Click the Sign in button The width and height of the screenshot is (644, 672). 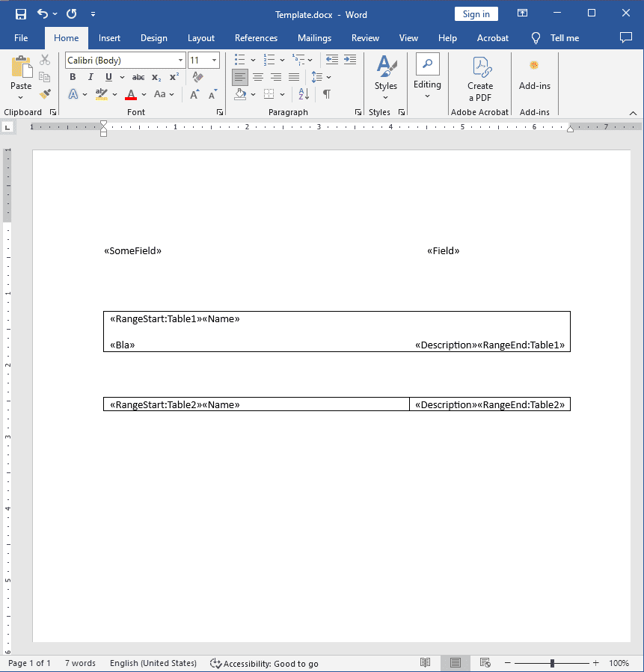point(476,13)
